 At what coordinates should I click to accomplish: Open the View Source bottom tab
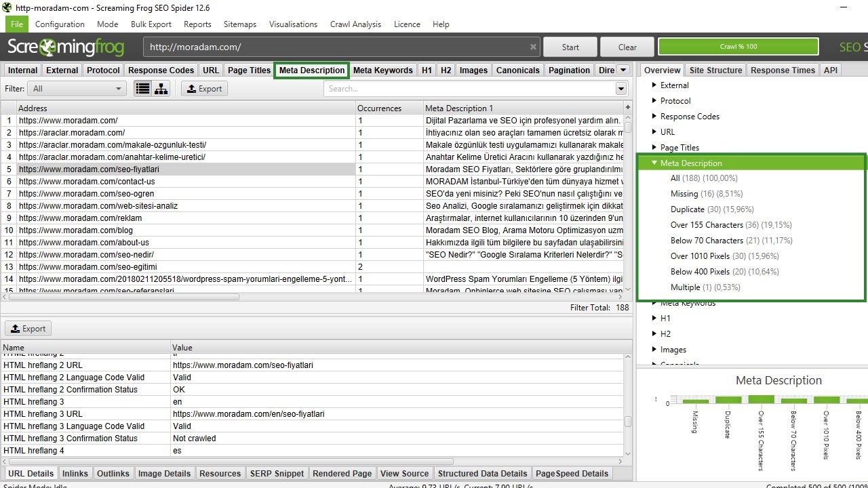click(404, 473)
